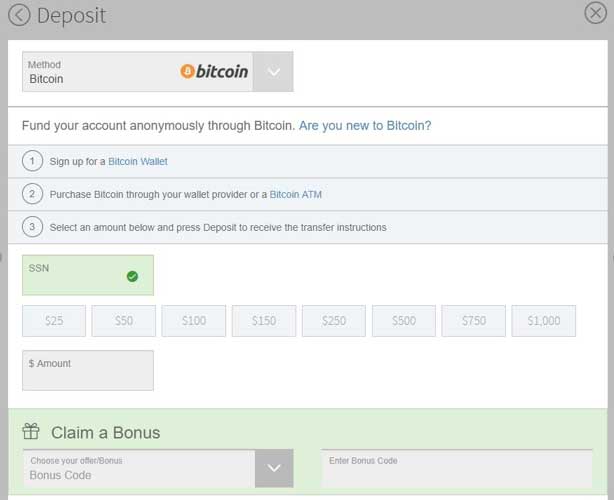
Task: Follow the Bitcoin Wallet link
Action: pyautogui.click(x=138, y=161)
